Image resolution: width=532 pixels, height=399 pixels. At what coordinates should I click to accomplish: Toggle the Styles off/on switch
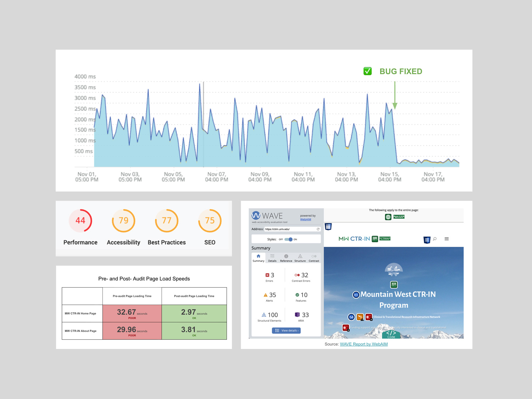point(288,239)
